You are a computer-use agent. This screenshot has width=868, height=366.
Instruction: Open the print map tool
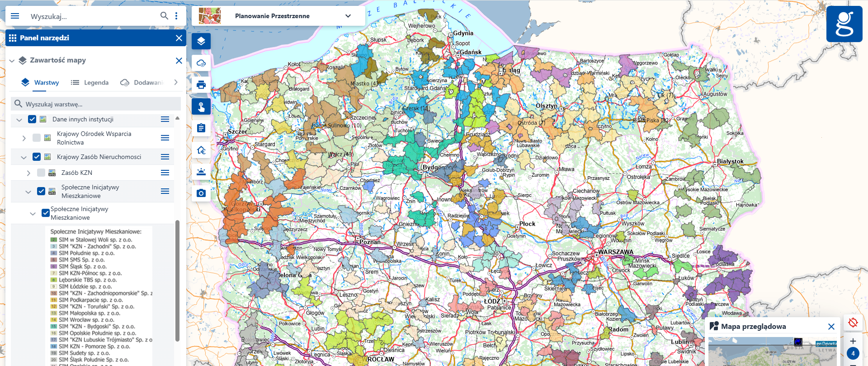pos(201,84)
